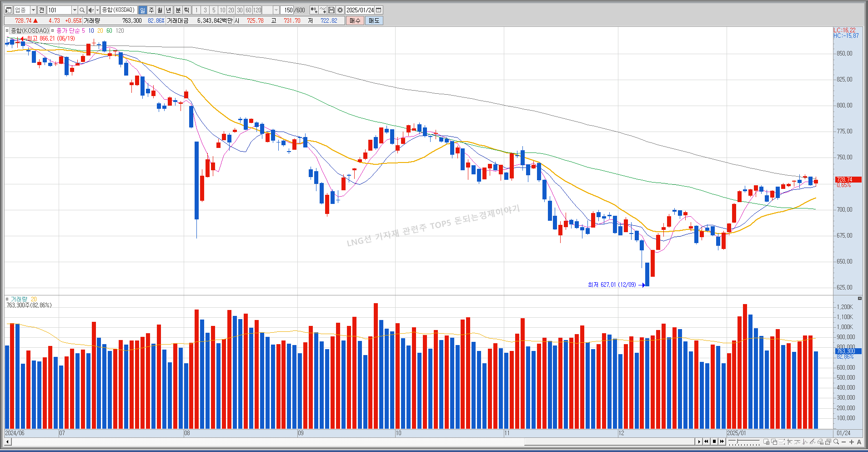Screen dimensions: 868x452
Task: Click the letter A text icon at bottom right
Action: (859, 442)
